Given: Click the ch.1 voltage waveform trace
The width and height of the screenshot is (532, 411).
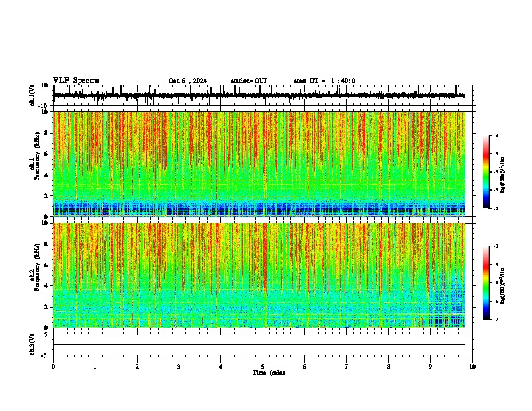Looking at the screenshot, I should (x=259, y=95).
